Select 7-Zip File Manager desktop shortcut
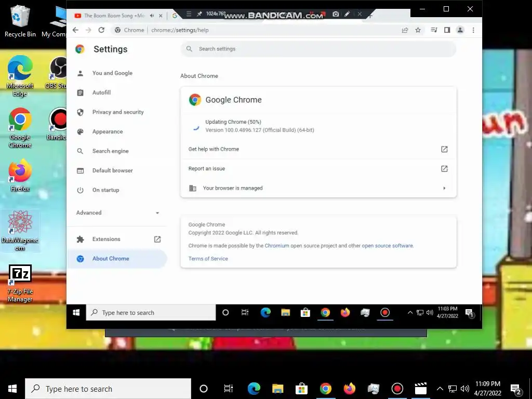 [x=20, y=284]
